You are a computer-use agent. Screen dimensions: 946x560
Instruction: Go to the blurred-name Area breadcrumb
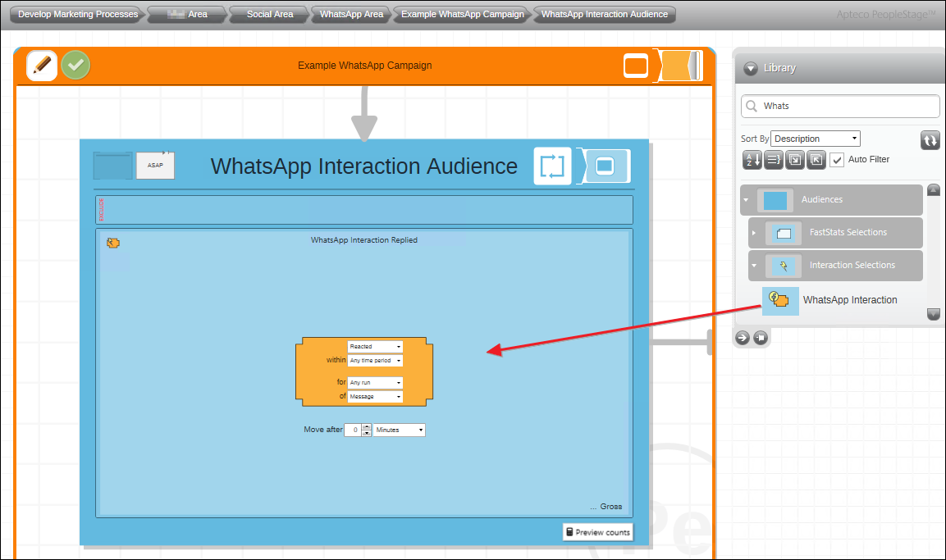(187, 14)
